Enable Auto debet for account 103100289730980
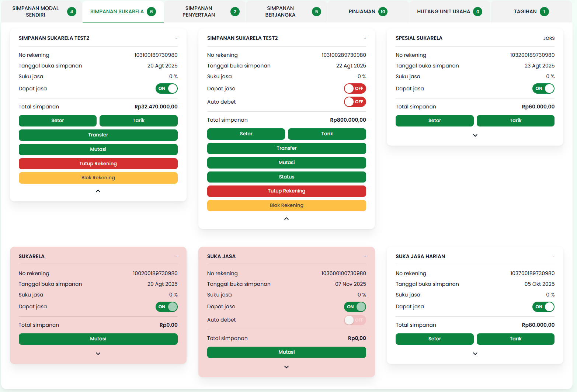577x392 pixels. [x=355, y=102]
